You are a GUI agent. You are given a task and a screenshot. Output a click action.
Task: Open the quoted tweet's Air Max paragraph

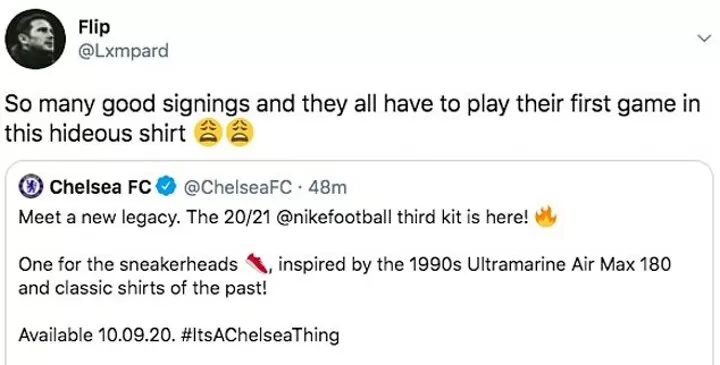pos(344,277)
